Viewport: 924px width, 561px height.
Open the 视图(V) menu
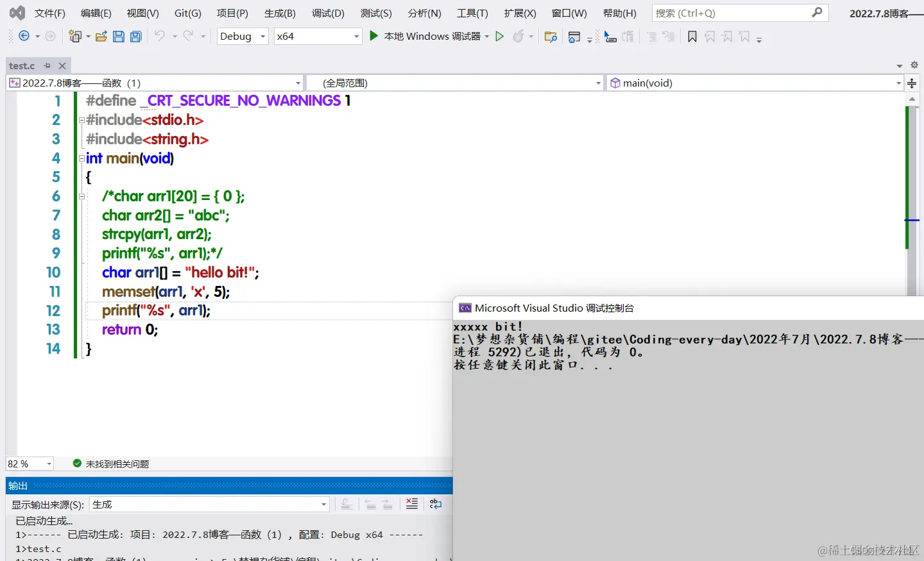143,13
